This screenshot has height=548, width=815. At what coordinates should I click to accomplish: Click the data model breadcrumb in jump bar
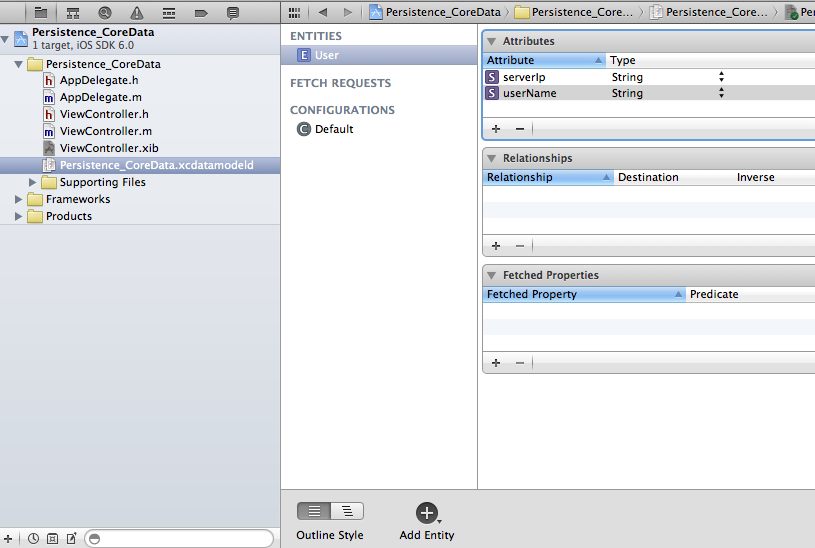click(708, 12)
